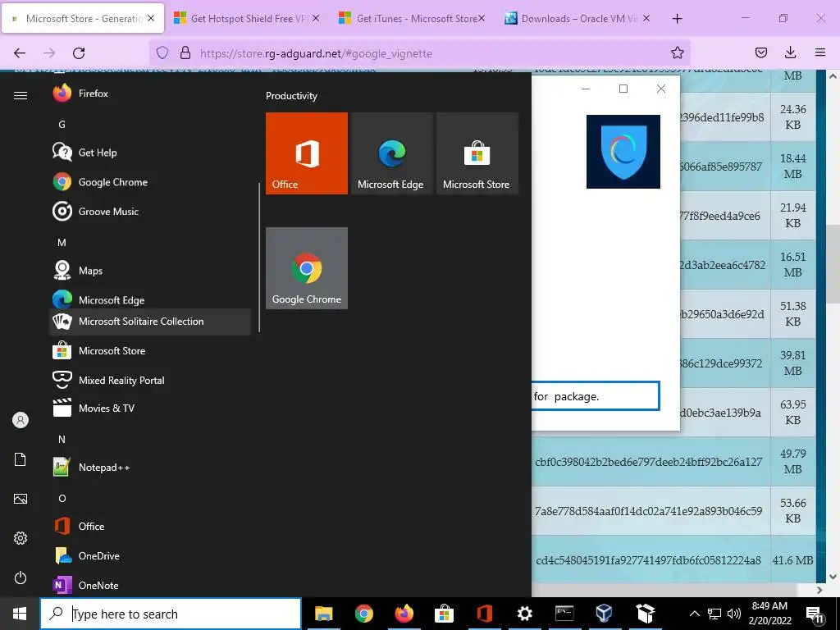Go back in Firefox
Image resolution: width=840 pixels, height=630 pixels.
(20, 52)
